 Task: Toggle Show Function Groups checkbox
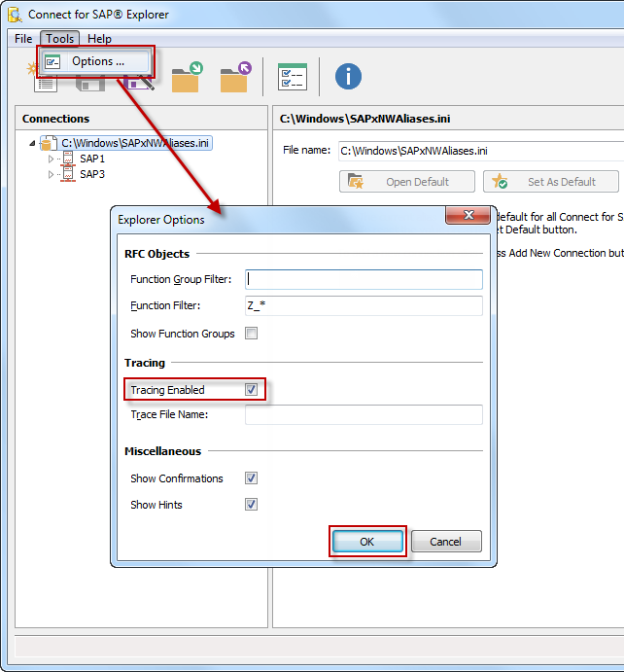(x=252, y=334)
